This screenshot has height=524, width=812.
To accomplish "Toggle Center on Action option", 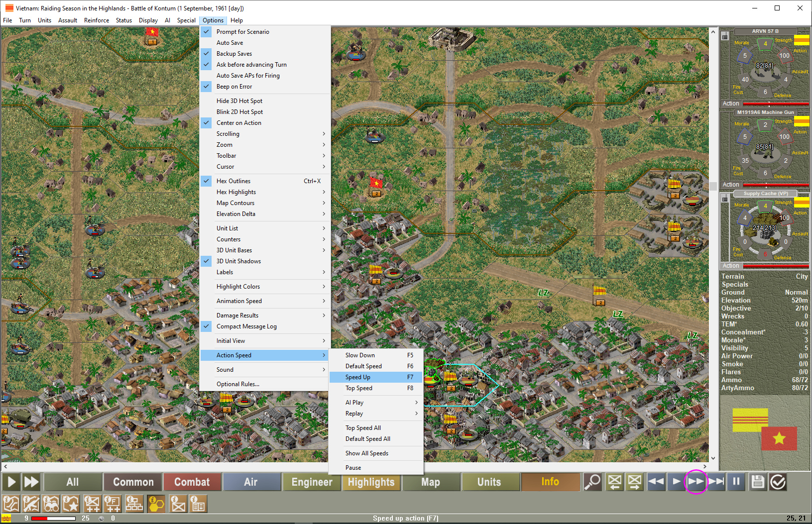I will pos(265,123).
